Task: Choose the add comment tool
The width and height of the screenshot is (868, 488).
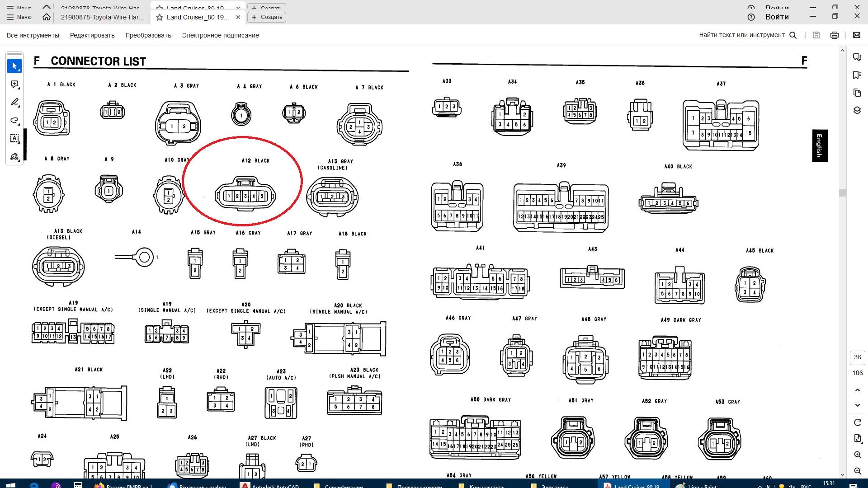Action: coord(14,84)
